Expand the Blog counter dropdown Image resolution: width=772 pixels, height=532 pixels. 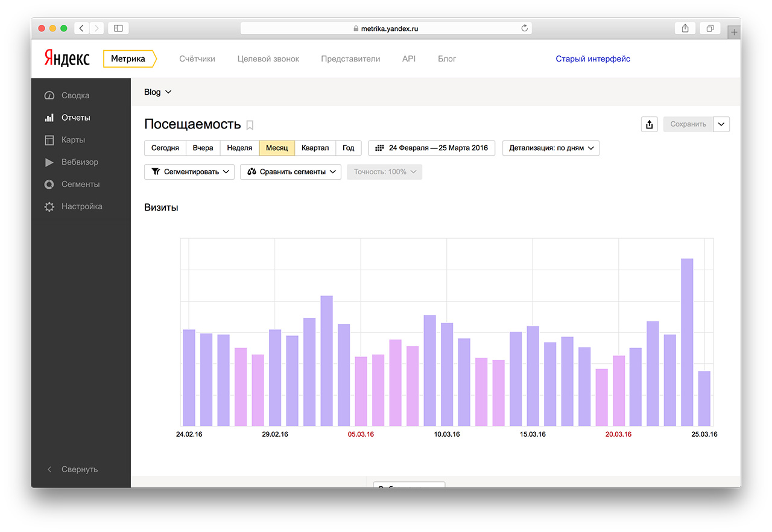pos(158,92)
